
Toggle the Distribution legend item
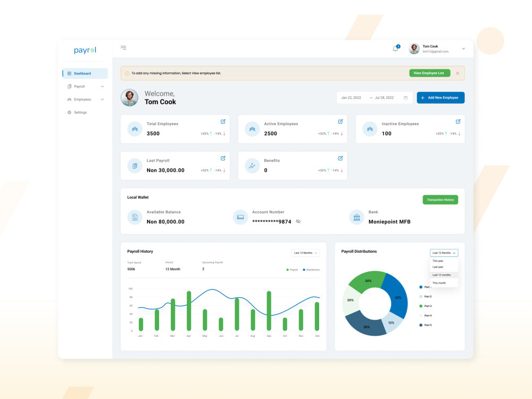[311, 270]
